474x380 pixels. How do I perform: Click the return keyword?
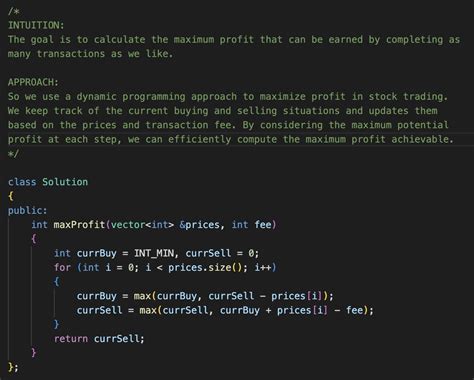[71, 339]
